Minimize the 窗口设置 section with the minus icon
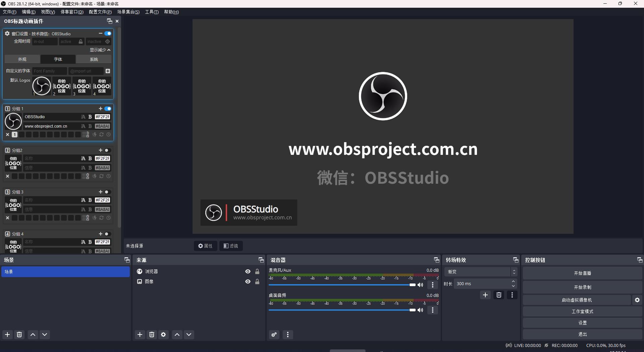 pos(100,34)
